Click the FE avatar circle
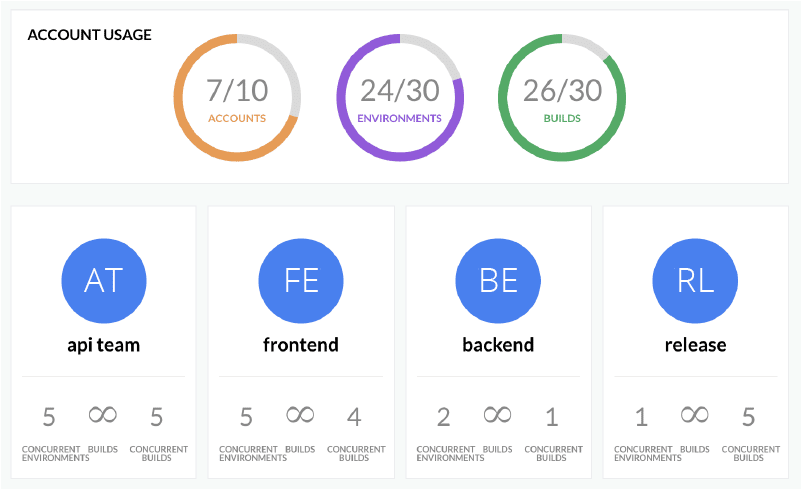 301,280
